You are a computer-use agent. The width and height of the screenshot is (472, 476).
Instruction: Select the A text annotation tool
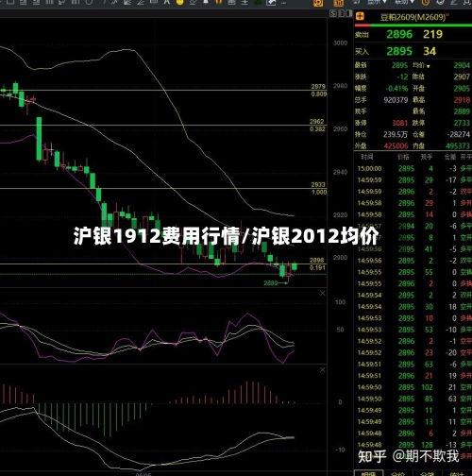[166, 2]
